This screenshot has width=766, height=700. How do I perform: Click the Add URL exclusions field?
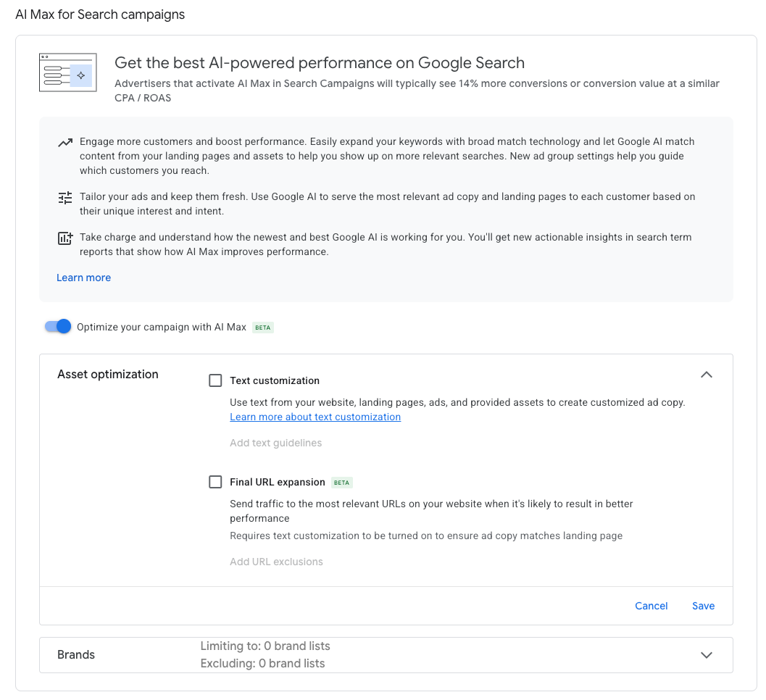[x=276, y=562]
